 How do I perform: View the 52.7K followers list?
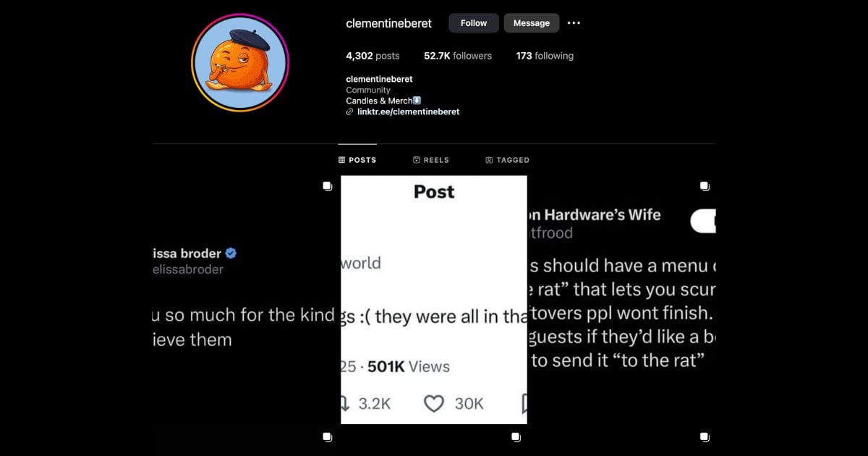pos(457,56)
